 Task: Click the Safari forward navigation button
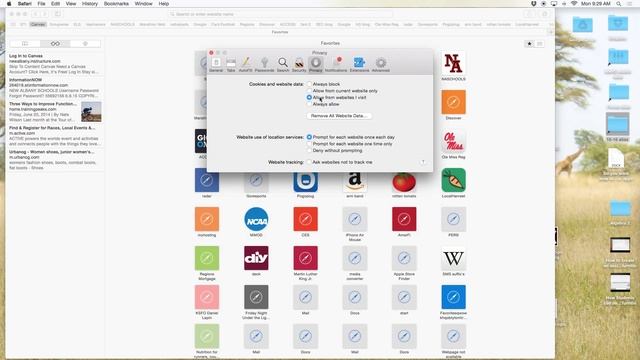[x=44, y=14]
